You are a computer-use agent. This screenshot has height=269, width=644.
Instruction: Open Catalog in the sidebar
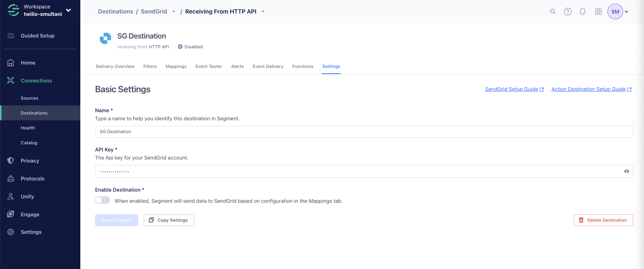[x=29, y=143]
